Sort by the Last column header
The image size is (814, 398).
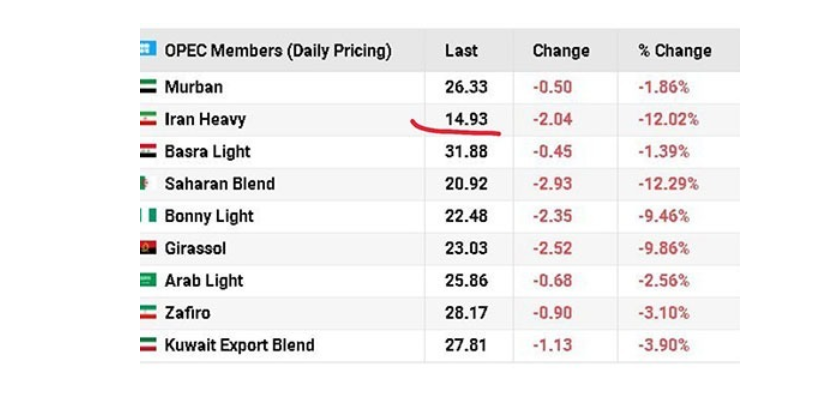[461, 51]
